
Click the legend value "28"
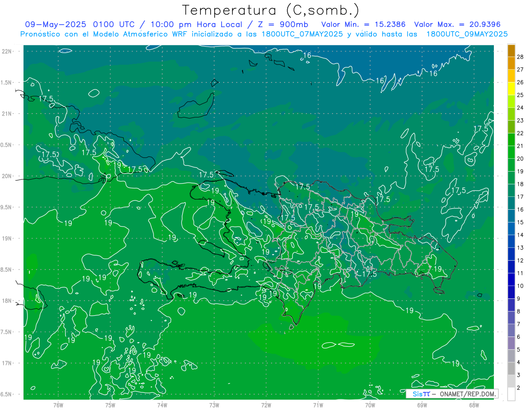coord(520,57)
